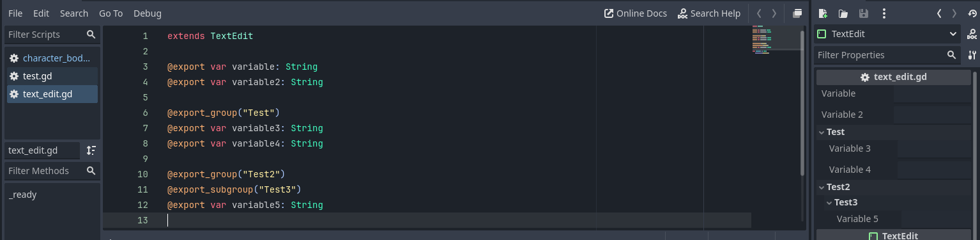Open the Debug menu

(x=148, y=13)
